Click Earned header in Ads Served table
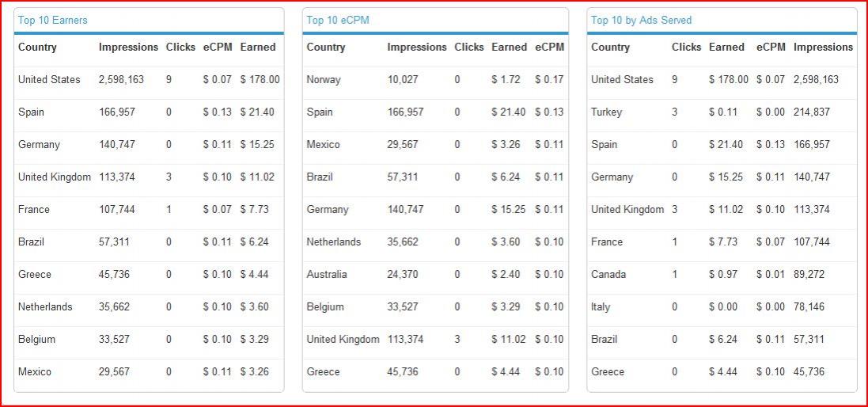Viewport: 868px width, 407px height. tap(726, 47)
